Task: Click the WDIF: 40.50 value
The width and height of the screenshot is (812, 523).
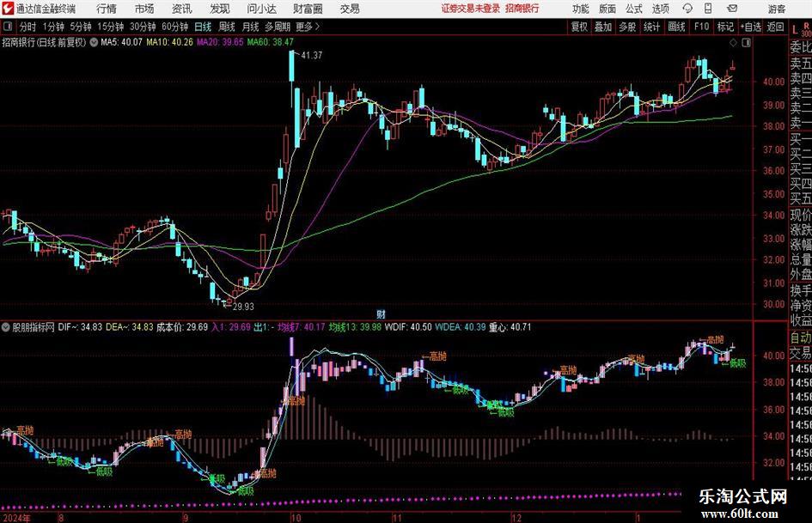Action: [x=408, y=327]
